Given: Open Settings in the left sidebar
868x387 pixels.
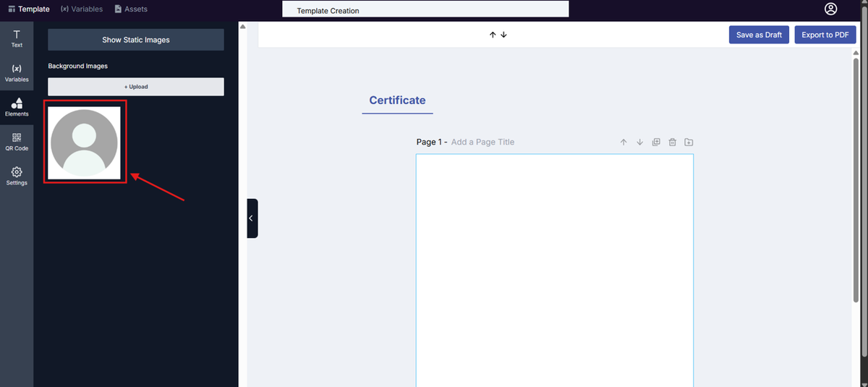Looking at the screenshot, I should [x=17, y=177].
